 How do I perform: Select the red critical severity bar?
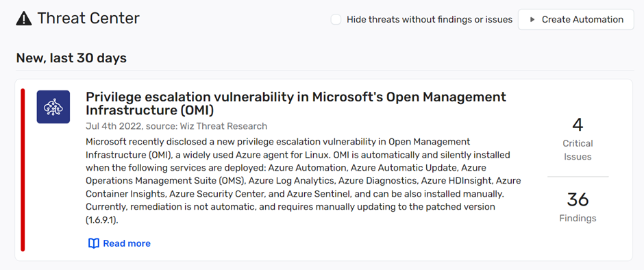coord(23,170)
